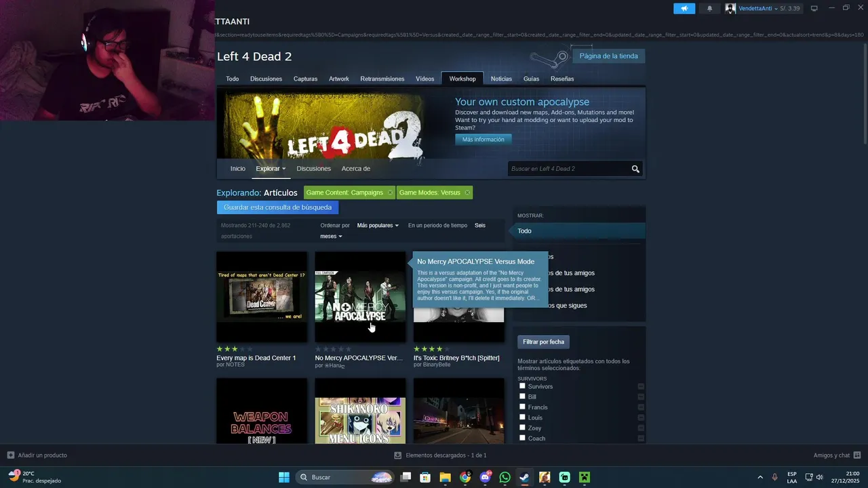Open the Más populares sort dropdown

[x=378, y=225]
